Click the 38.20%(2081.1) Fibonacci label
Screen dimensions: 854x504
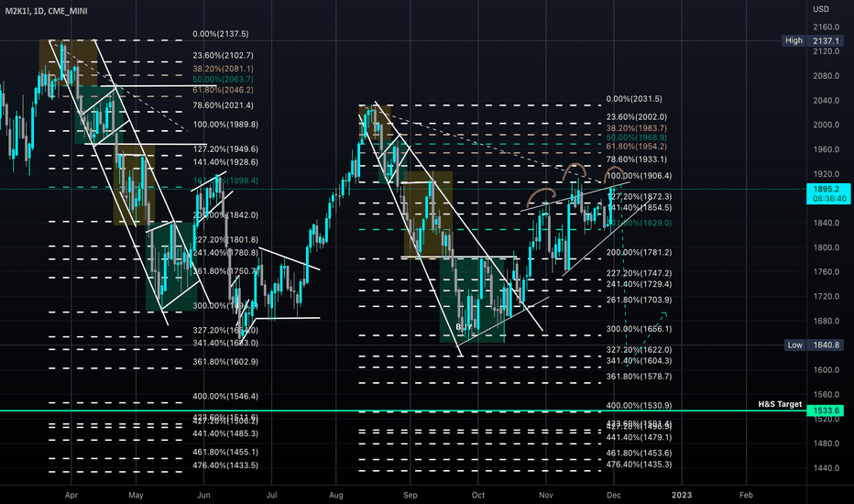223,69
